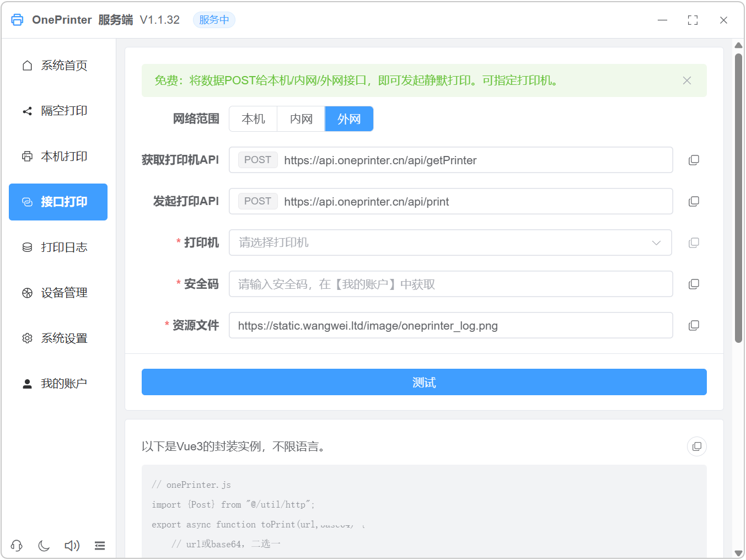Click the OnePrinter logo icon
746x560 pixels.
pyautogui.click(x=17, y=20)
